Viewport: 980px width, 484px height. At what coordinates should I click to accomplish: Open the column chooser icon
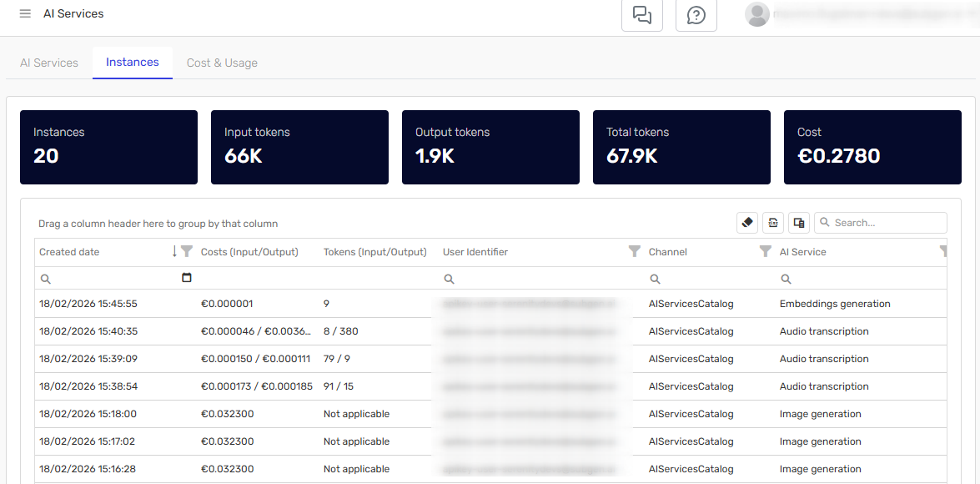[799, 223]
